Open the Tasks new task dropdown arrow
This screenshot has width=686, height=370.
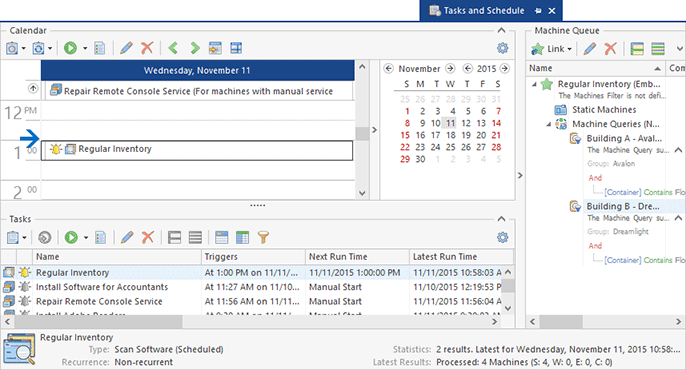coord(24,237)
